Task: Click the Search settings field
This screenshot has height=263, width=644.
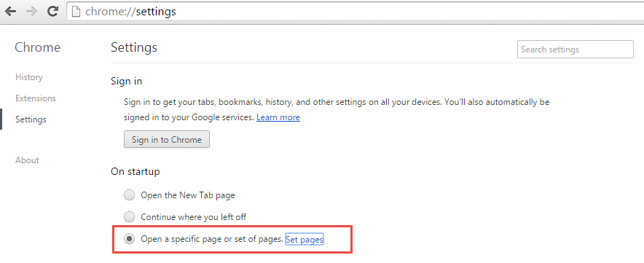Action: [x=576, y=50]
